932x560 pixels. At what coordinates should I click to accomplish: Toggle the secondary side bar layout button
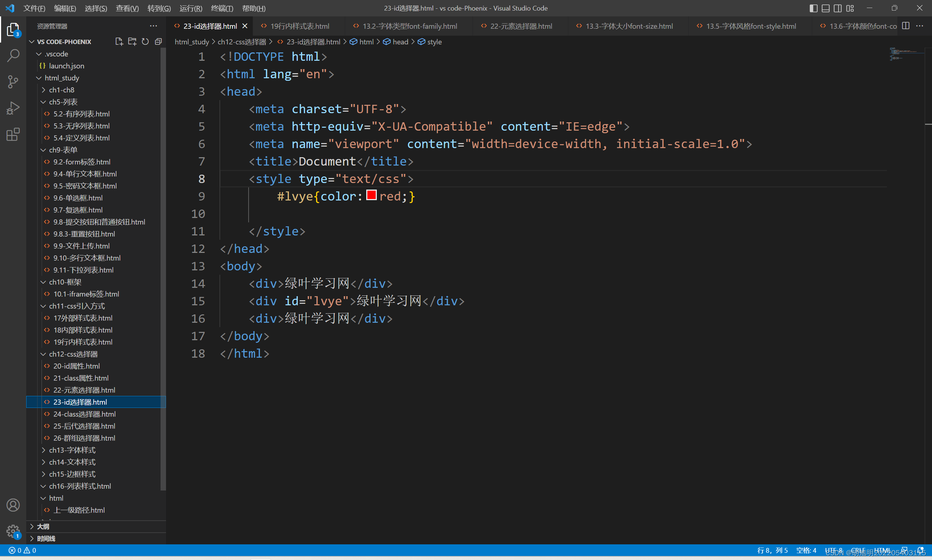pyautogui.click(x=838, y=8)
